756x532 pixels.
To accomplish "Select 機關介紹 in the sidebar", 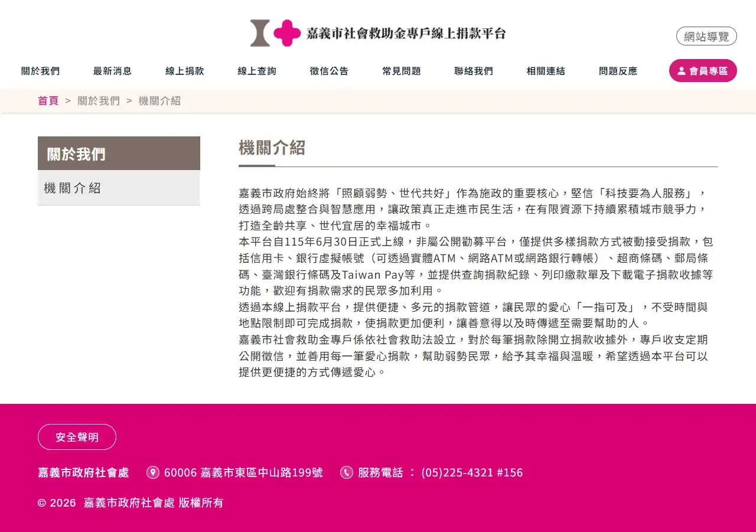I will 119,188.
